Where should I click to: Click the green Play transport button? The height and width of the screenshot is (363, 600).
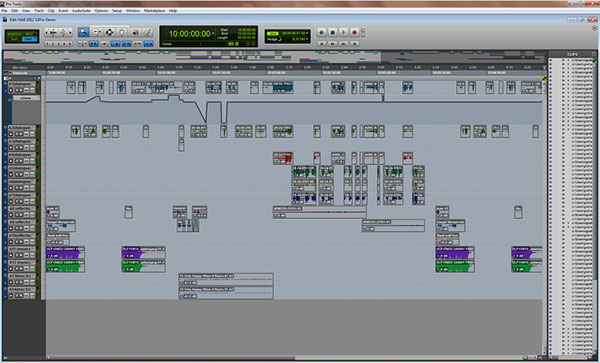(x=344, y=33)
